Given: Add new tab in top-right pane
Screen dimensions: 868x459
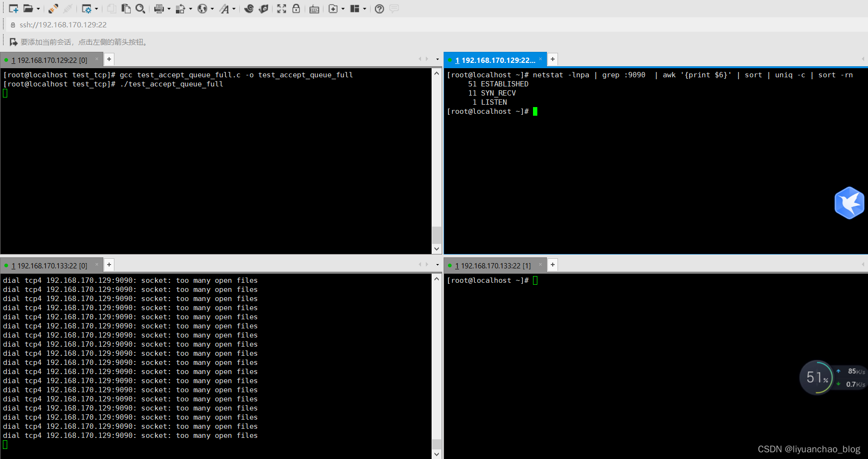Looking at the screenshot, I should (553, 59).
